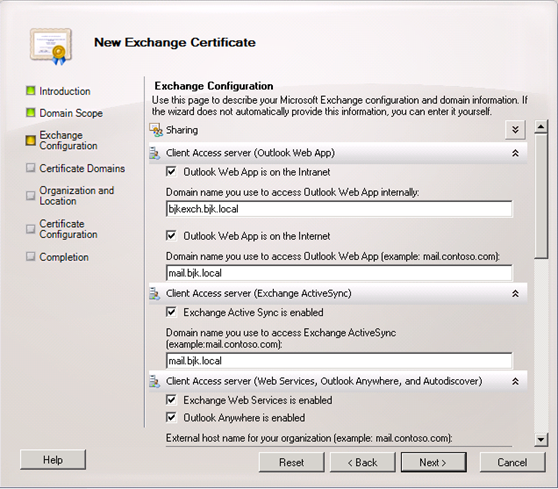Collapse the Outlook Web App section
Viewport: 558px width, 489px height.
coord(515,153)
